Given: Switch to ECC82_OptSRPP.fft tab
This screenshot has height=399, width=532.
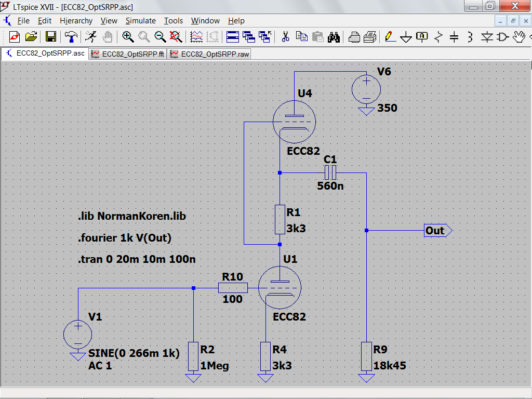Looking at the screenshot, I should point(128,54).
